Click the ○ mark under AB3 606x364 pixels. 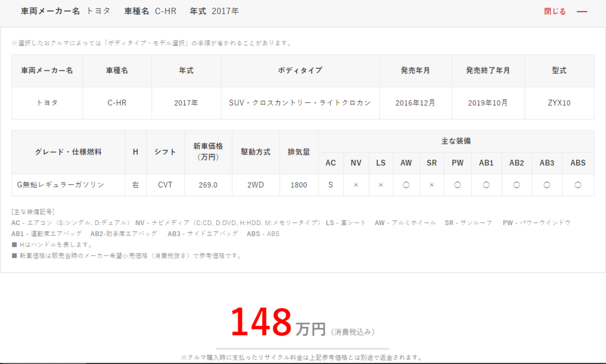[x=547, y=185]
